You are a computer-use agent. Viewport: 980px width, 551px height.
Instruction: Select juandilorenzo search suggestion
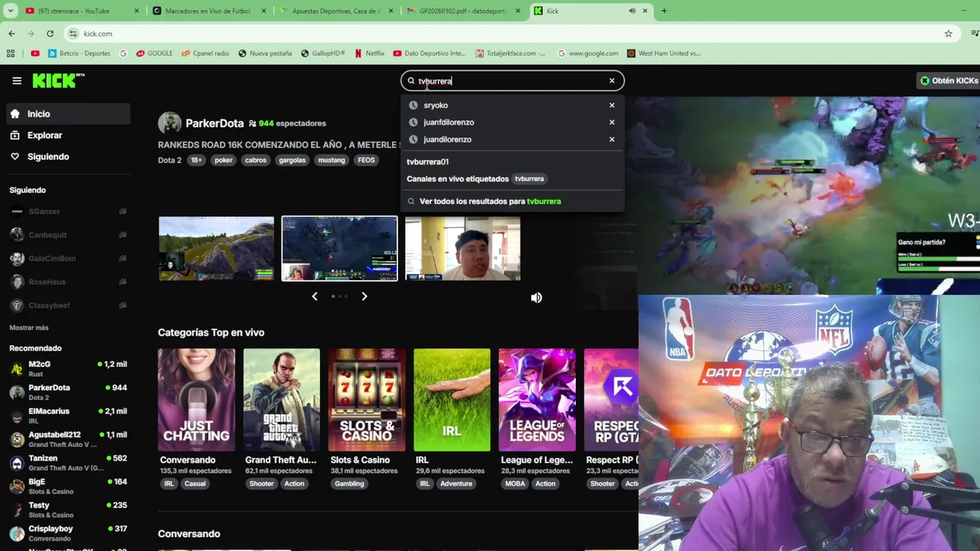[x=447, y=139]
